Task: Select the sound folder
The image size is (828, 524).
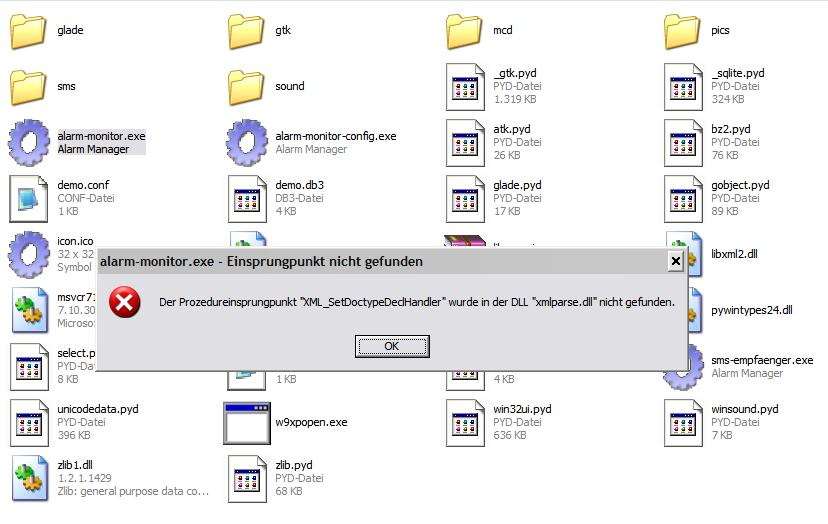Action: pyautogui.click(x=246, y=87)
